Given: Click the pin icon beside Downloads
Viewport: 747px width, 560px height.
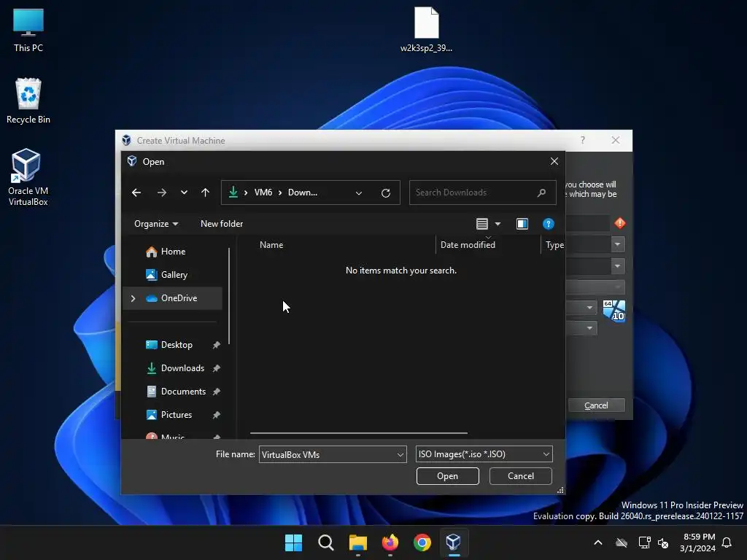Looking at the screenshot, I should click(216, 368).
